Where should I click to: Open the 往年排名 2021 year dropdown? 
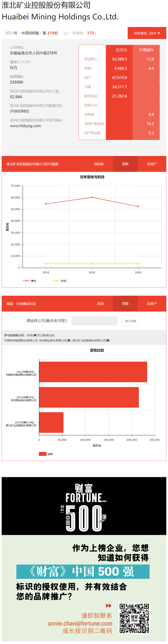click(x=147, y=33)
